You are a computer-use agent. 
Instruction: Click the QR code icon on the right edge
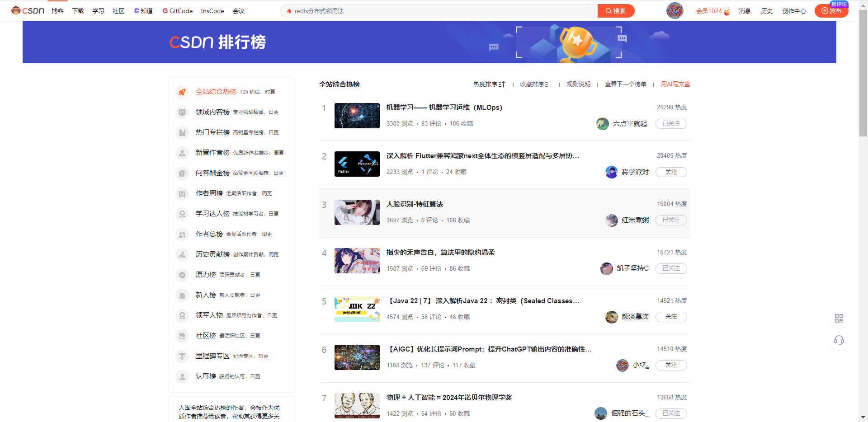(x=839, y=319)
